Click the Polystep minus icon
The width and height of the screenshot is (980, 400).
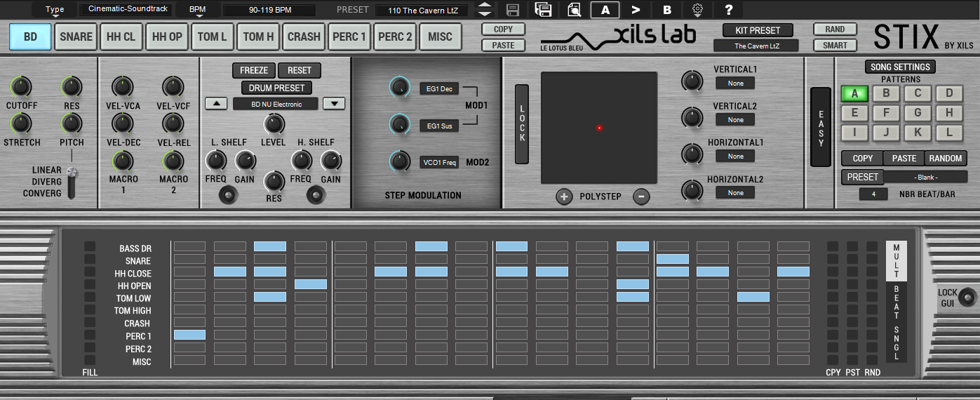[x=640, y=196]
